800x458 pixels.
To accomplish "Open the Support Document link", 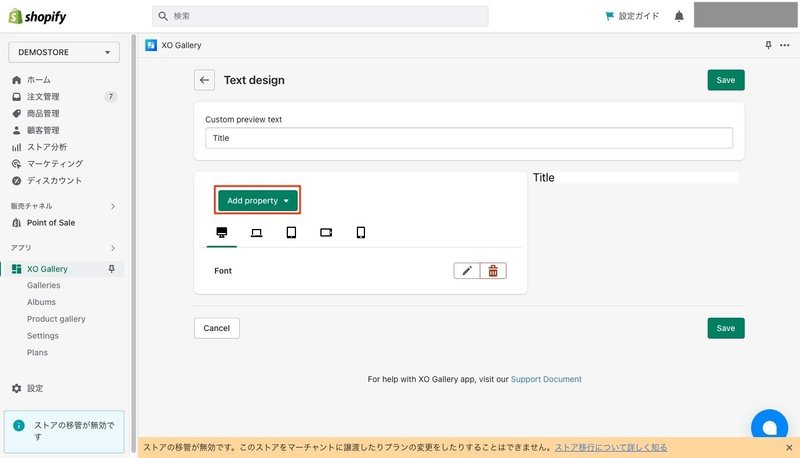I will point(546,379).
